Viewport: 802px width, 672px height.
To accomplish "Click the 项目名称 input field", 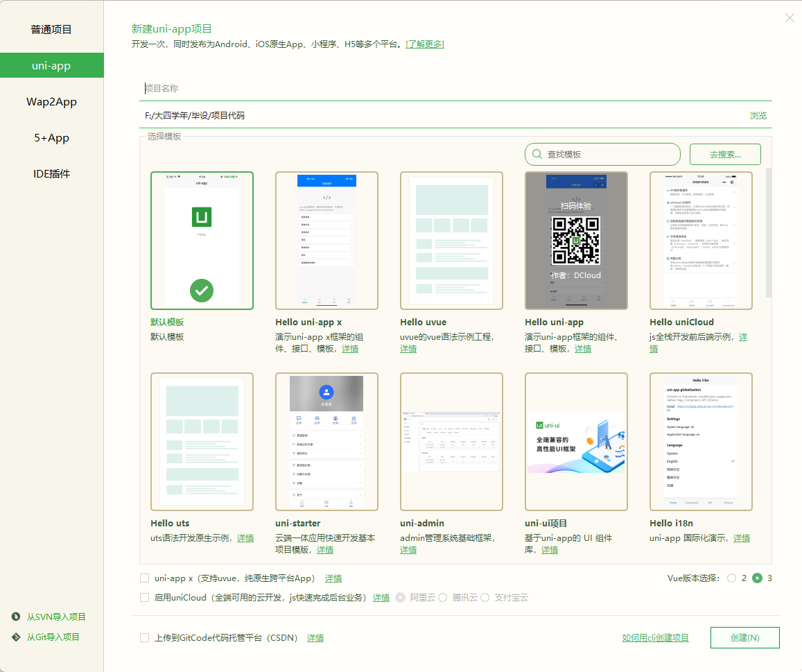I will point(455,89).
